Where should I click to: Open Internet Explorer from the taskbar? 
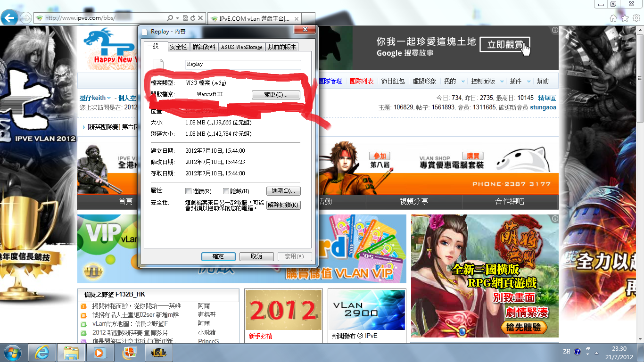tap(42, 352)
